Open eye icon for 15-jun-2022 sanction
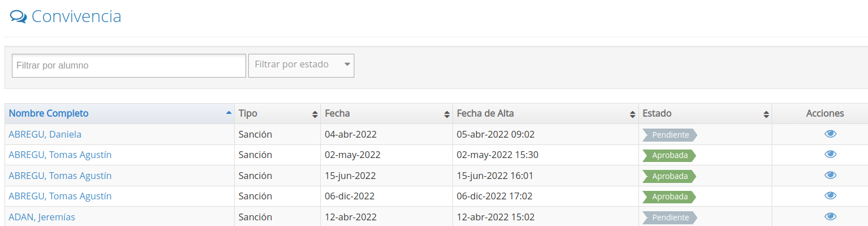This screenshot has width=868, height=226. 831,176
